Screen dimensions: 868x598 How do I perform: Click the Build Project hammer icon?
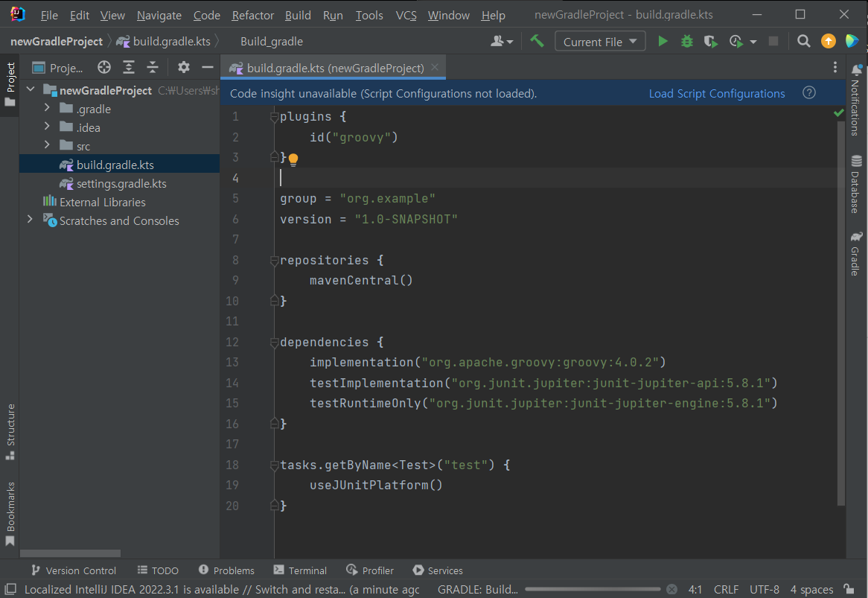click(537, 41)
